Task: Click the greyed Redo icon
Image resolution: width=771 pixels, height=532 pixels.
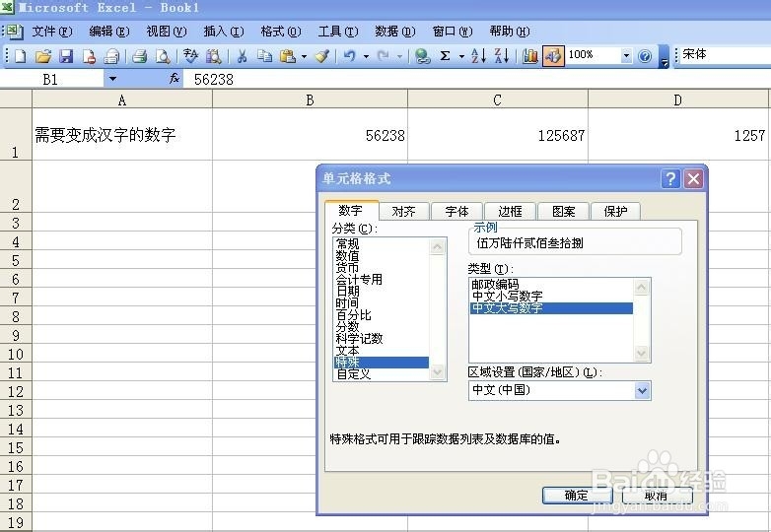Action: (x=384, y=56)
